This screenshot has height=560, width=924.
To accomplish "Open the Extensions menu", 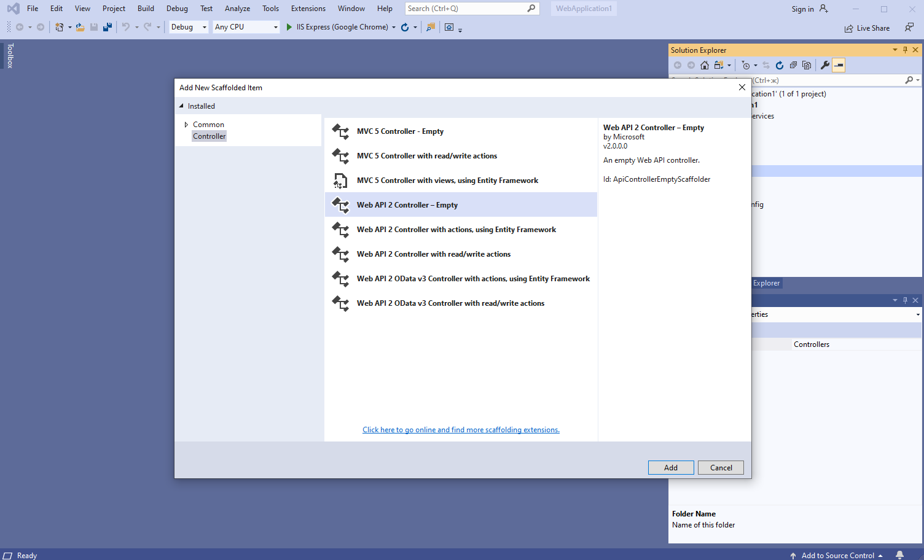I will coord(308,9).
